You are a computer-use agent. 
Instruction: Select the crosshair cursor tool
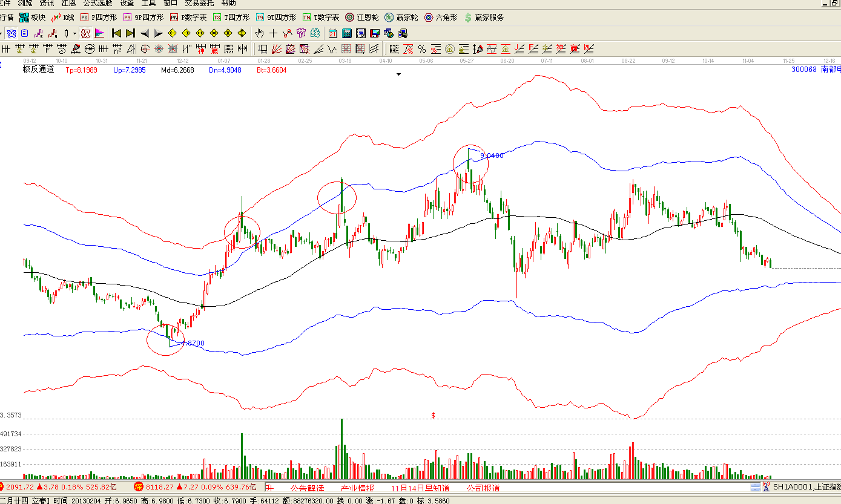[274, 33]
